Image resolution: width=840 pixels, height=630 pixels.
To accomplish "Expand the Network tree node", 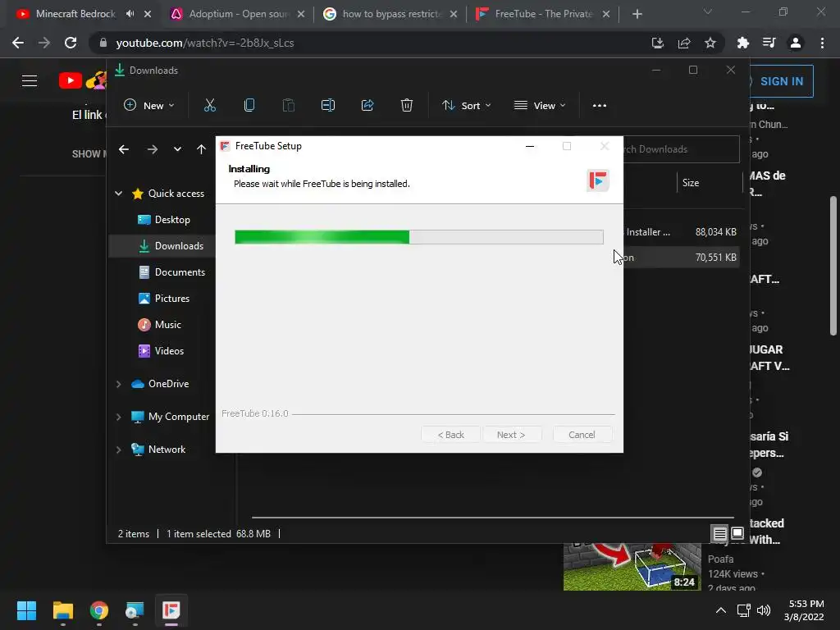I will click(118, 450).
